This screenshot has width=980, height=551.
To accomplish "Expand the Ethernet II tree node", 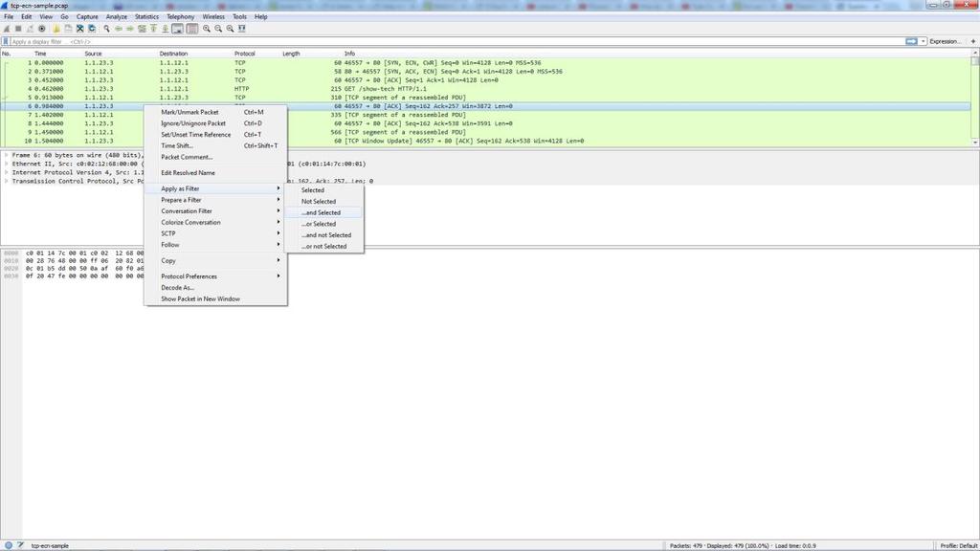I will click(x=7, y=164).
